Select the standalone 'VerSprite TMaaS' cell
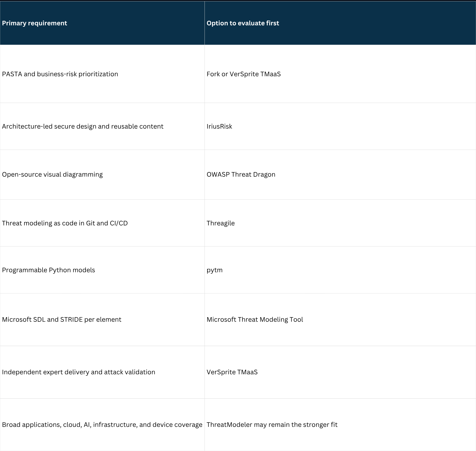Viewport: 476px width, 451px height. click(340, 372)
